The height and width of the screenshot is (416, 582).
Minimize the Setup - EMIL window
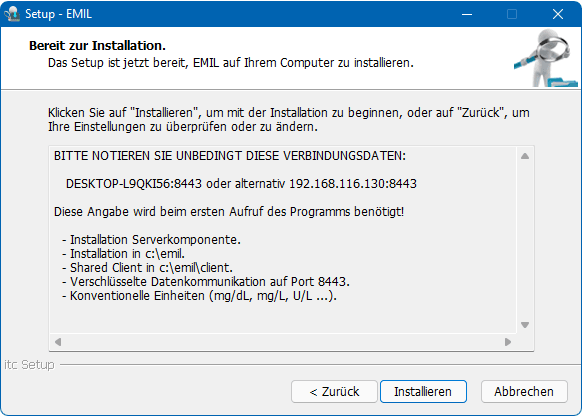[467, 14]
